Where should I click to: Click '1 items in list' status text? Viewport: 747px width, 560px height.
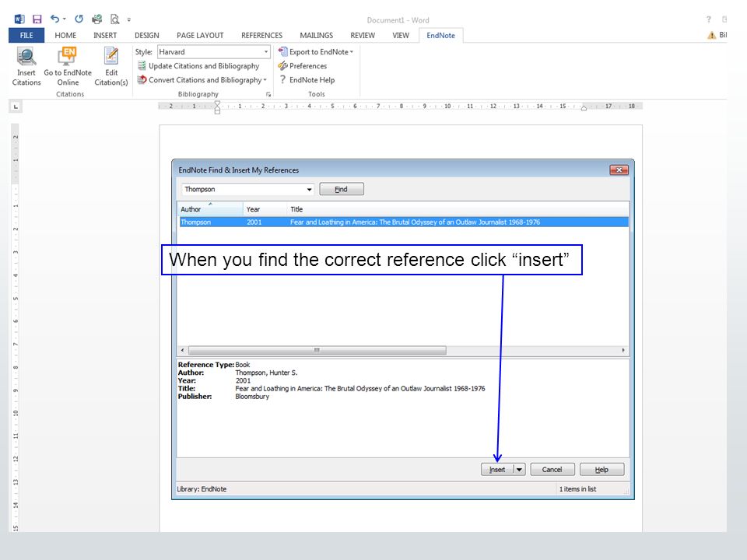[x=577, y=489]
